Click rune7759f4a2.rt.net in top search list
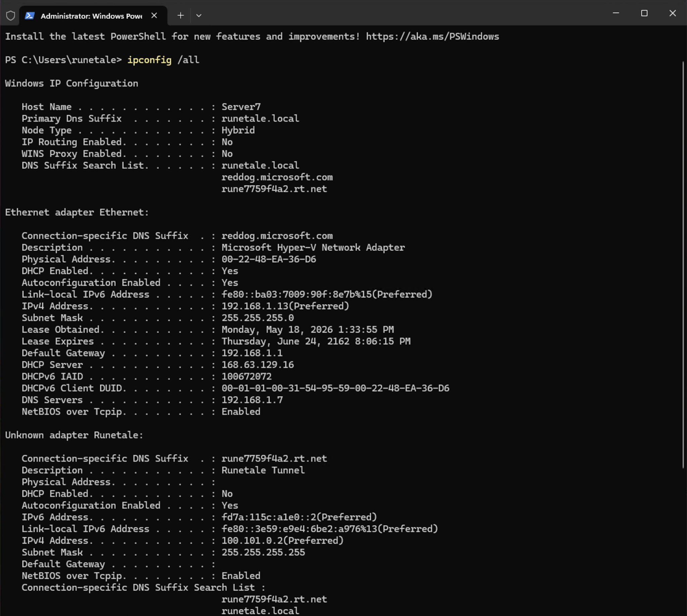Viewport: 687px width, 616px height. point(274,189)
